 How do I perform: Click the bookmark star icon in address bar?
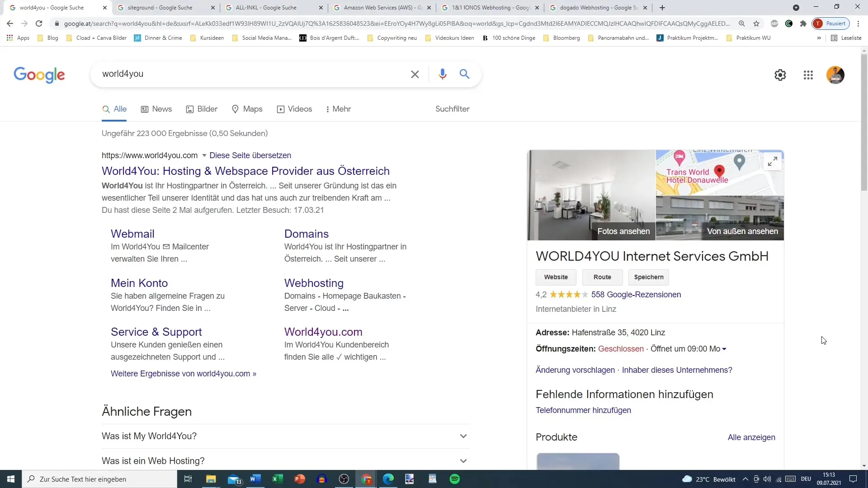[x=755, y=24]
